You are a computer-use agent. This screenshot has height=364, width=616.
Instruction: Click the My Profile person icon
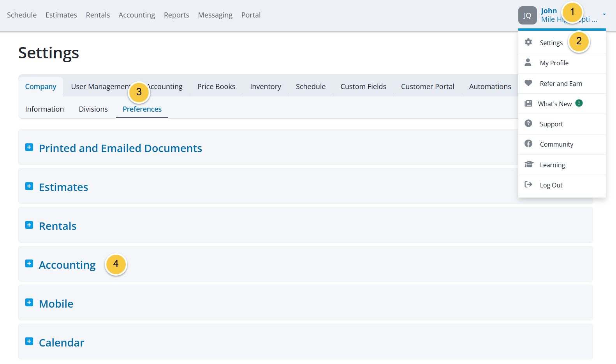coord(528,62)
